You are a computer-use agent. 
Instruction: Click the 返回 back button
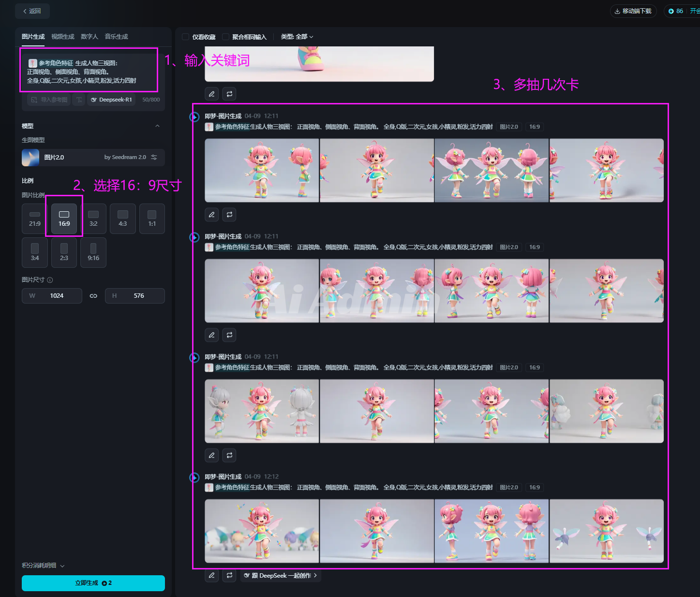tap(32, 11)
